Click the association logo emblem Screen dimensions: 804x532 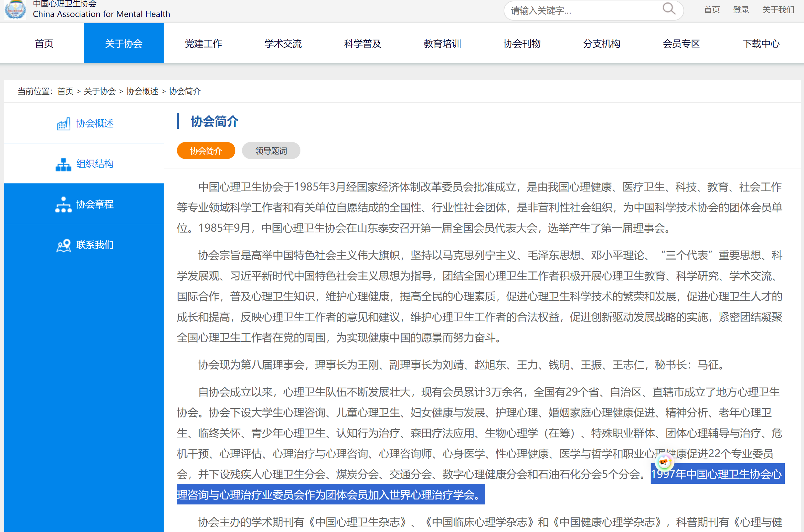pyautogui.click(x=15, y=10)
